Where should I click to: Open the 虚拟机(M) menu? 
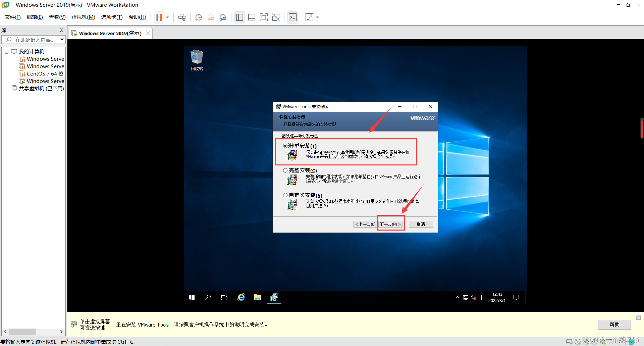point(84,17)
